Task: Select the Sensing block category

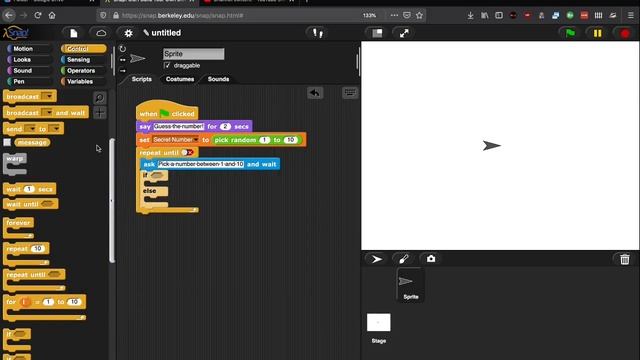Action: pos(83,60)
